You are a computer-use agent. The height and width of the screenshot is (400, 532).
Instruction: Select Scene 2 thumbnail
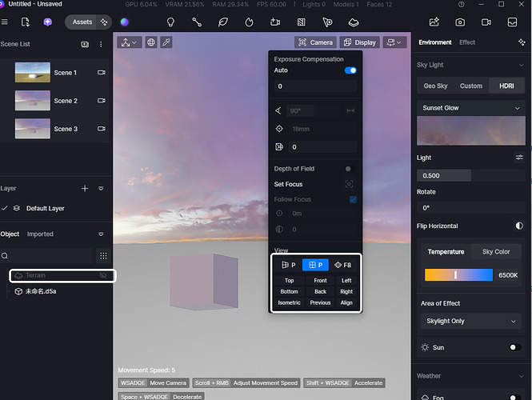33,101
